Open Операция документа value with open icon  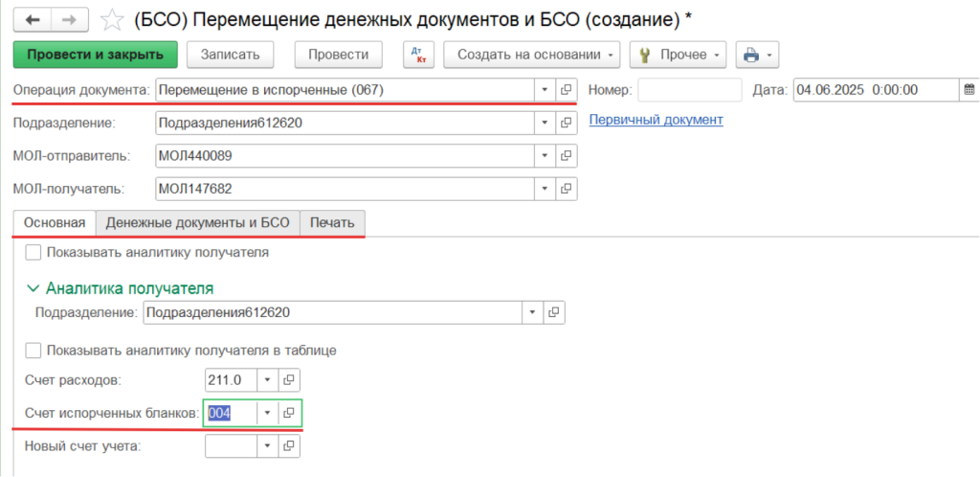566,89
